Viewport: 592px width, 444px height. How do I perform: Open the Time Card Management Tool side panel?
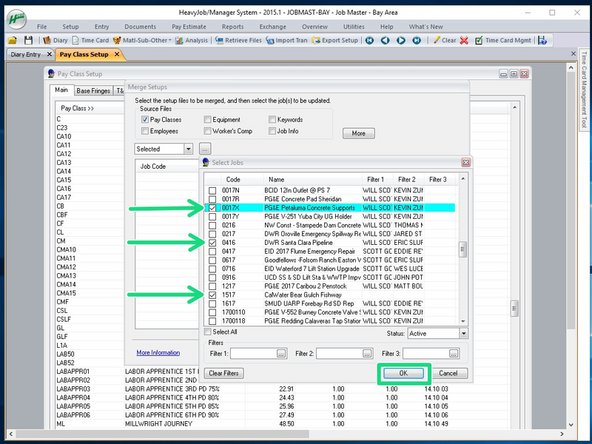[584, 89]
